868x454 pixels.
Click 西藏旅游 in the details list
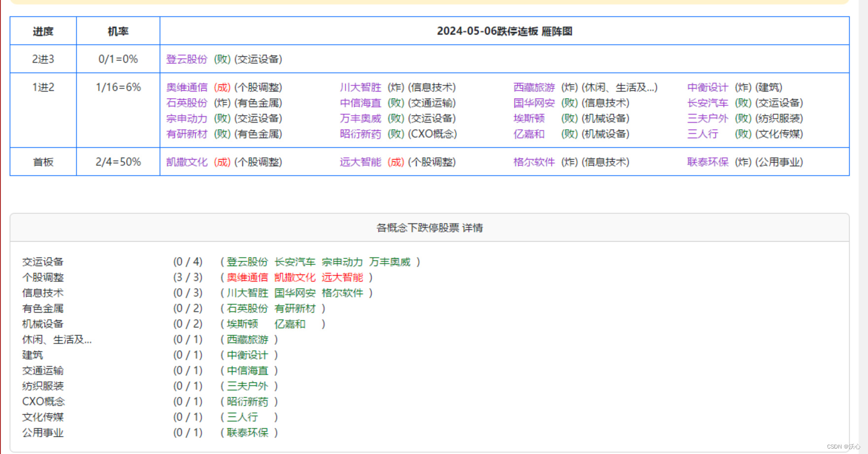tap(247, 340)
